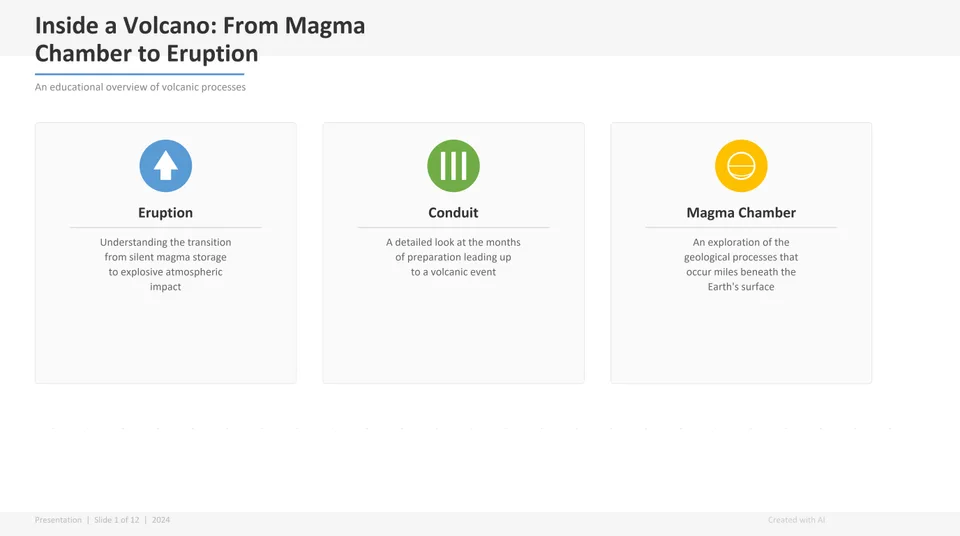960x536 pixels.
Task: Click the divider line under the Eruption heading
Action: [x=165, y=228]
